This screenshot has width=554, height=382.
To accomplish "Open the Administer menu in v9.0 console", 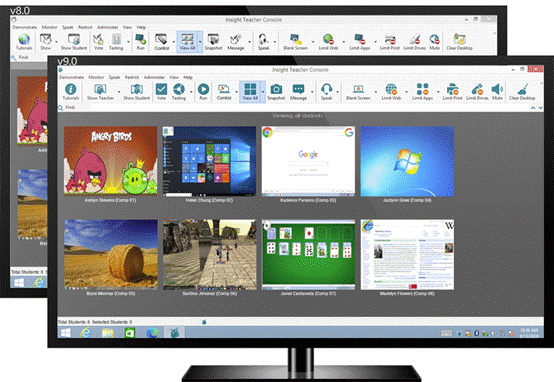I will [154, 77].
